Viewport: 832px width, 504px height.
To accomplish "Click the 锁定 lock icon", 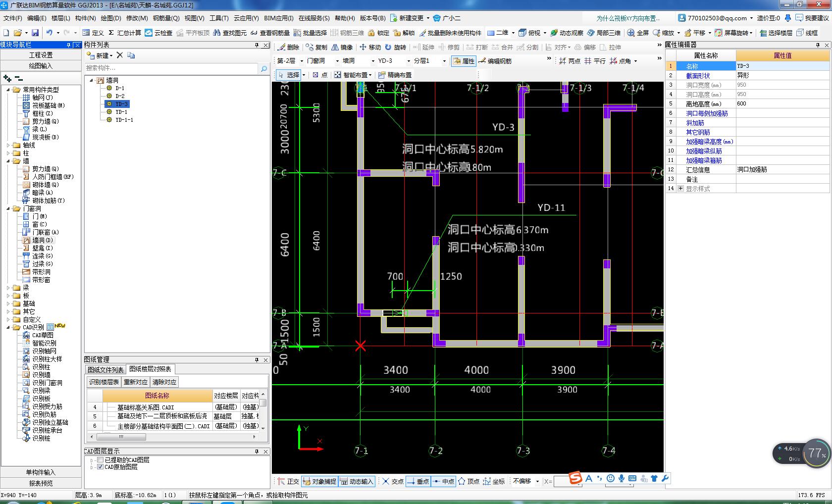I will 378,33.
